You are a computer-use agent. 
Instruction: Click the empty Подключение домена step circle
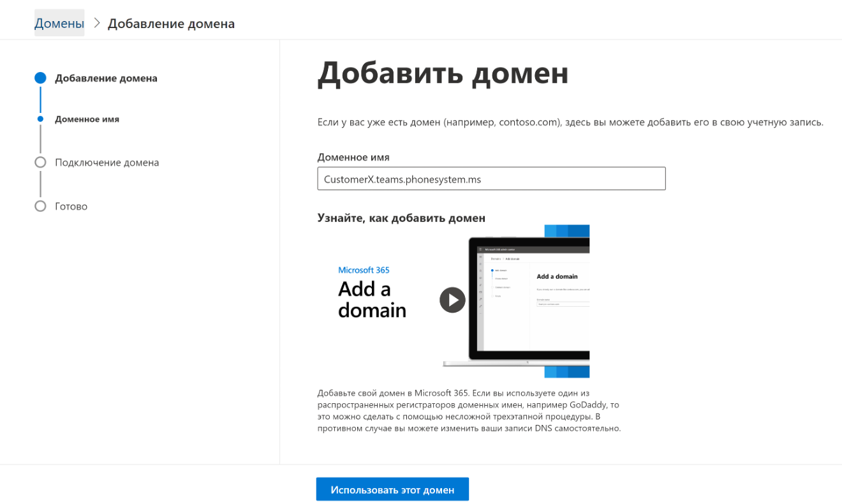click(40, 163)
